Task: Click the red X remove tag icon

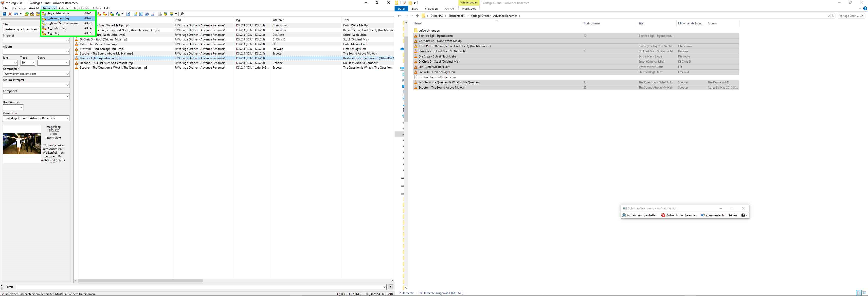Action: pos(10,14)
